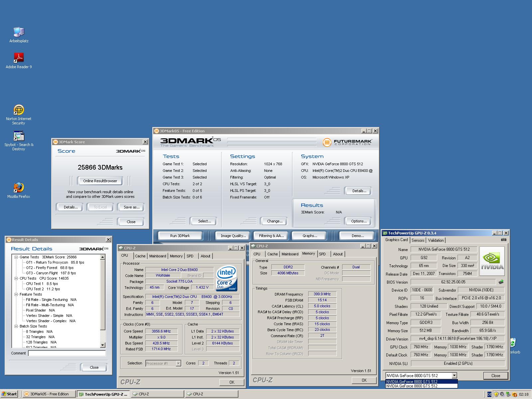
Task: Click Online ResultBrowser button
Action: (x=100, y=181)
